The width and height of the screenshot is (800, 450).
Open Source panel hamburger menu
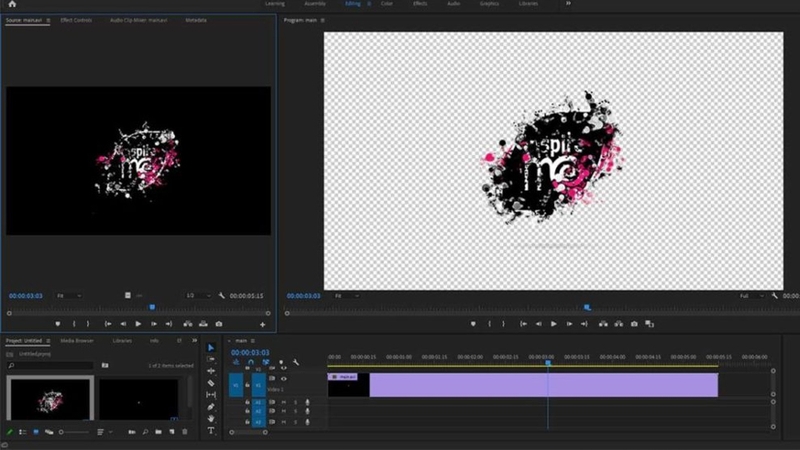[x=48, y=20]
